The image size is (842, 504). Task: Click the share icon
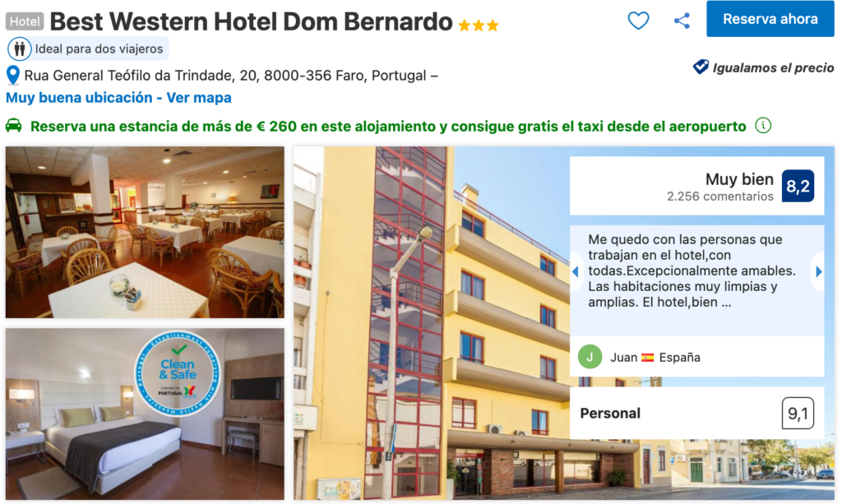click(682, 21)
